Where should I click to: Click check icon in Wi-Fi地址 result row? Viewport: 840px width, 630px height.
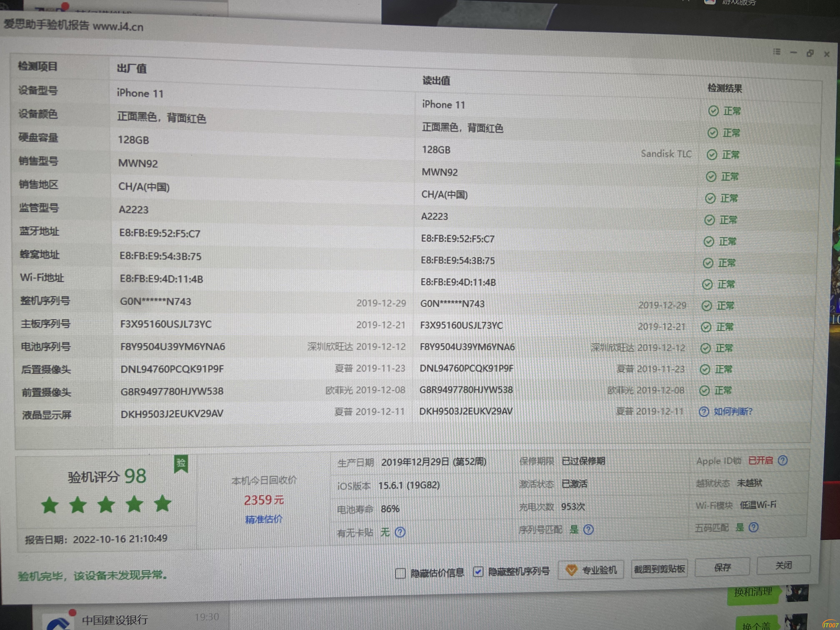point(707,284)
